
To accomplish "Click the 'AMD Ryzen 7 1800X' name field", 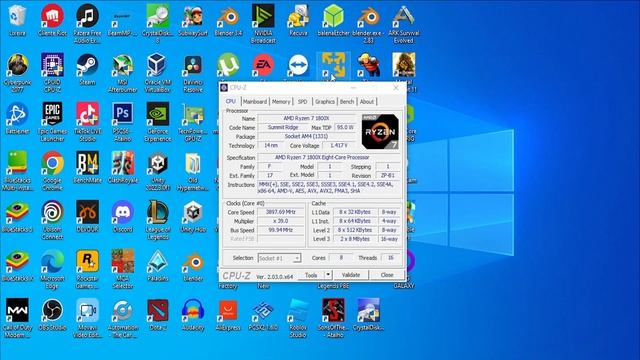I will [x=307, y=118].
